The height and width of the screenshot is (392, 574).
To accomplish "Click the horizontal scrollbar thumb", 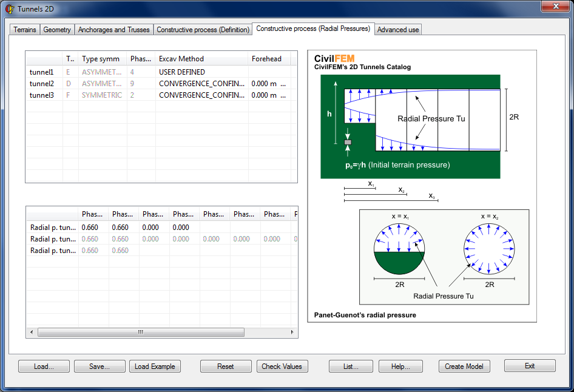I will (141, 333).
